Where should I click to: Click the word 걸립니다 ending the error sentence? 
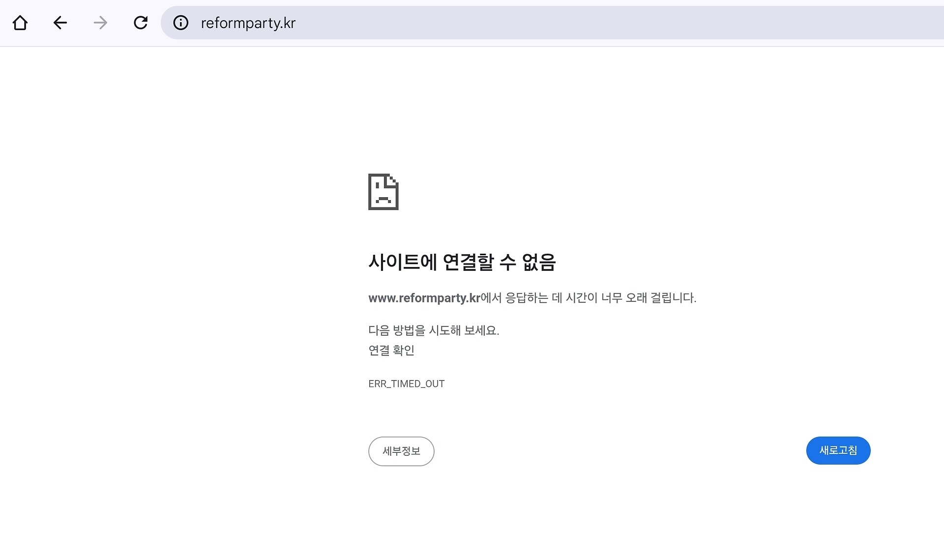(673, 298)
